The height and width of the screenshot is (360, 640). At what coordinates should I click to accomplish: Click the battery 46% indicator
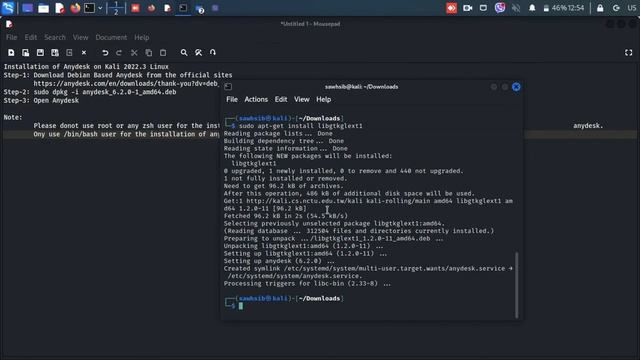[558, 8]
